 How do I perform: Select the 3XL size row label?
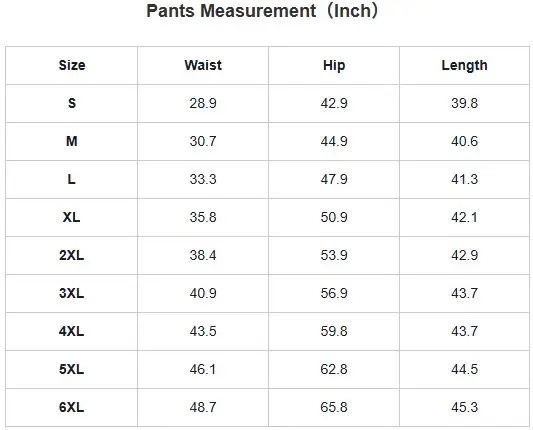[x=71, y=293]
